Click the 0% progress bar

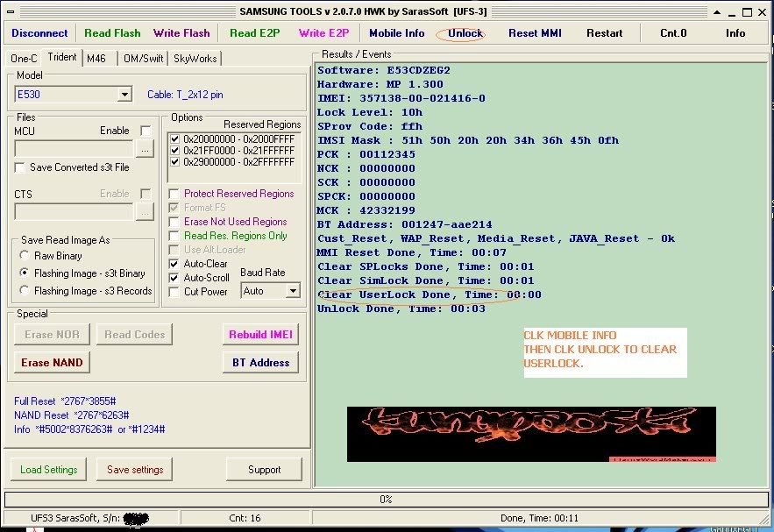pyautogui.click(x=386, y=499)
